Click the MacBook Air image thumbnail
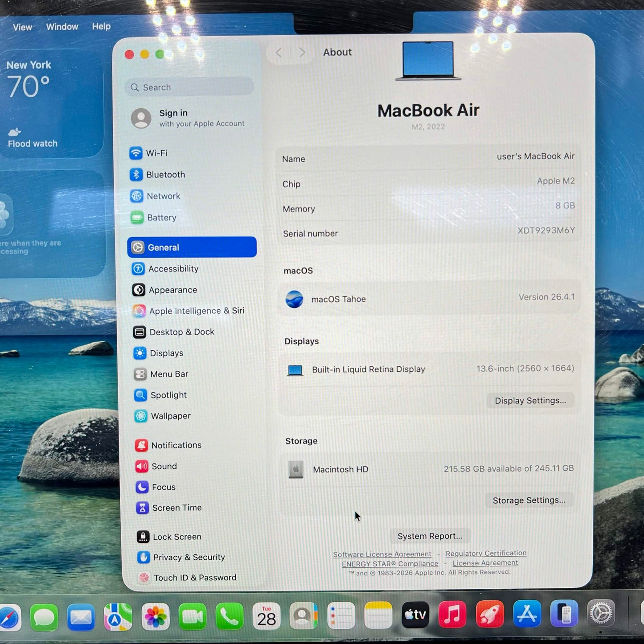The image size is (644, 644). (x=428, y=61)
